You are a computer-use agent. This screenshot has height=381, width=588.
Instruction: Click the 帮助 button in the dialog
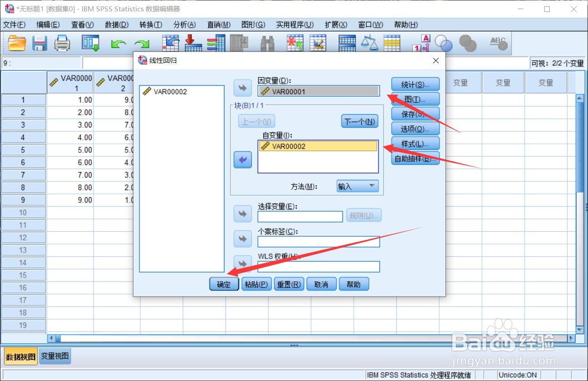pos(353,284)
